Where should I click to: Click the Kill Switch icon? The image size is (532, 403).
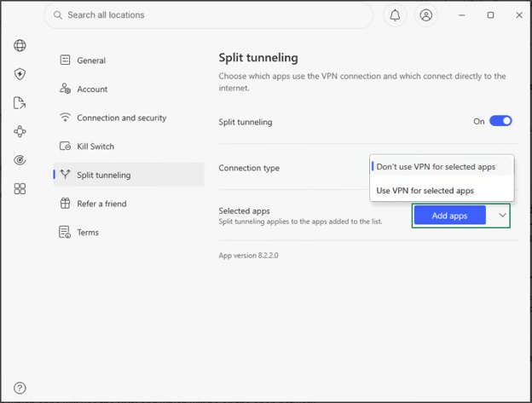click(65, 146)
